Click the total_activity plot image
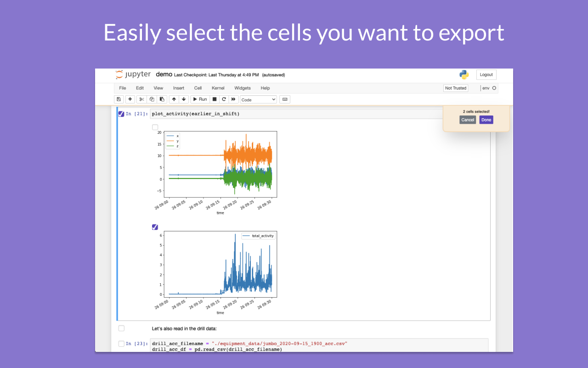 click(215, 273)
